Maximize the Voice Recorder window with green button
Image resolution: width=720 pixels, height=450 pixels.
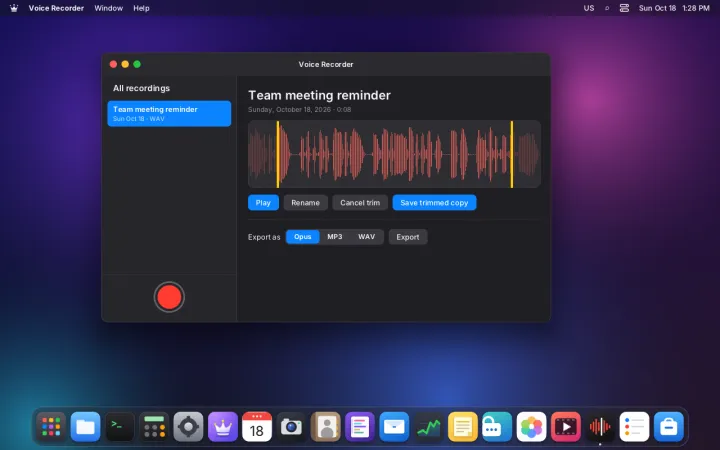coord(137,64)
